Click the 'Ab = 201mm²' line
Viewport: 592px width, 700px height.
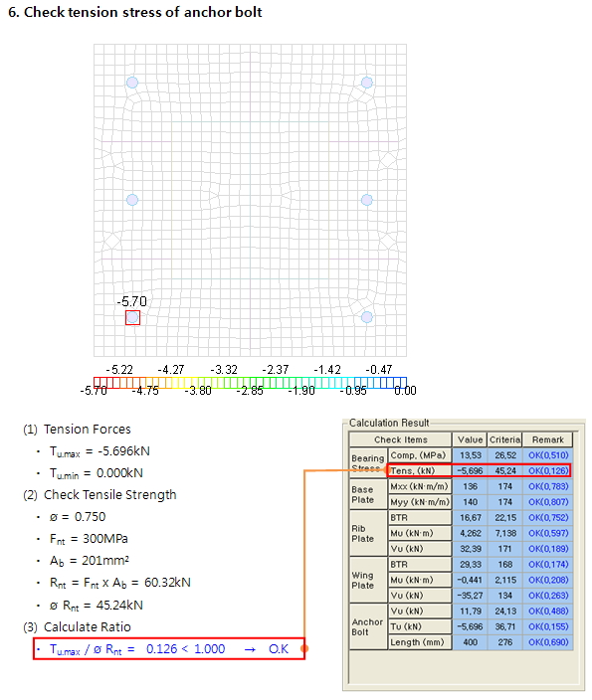click(90, 561)
